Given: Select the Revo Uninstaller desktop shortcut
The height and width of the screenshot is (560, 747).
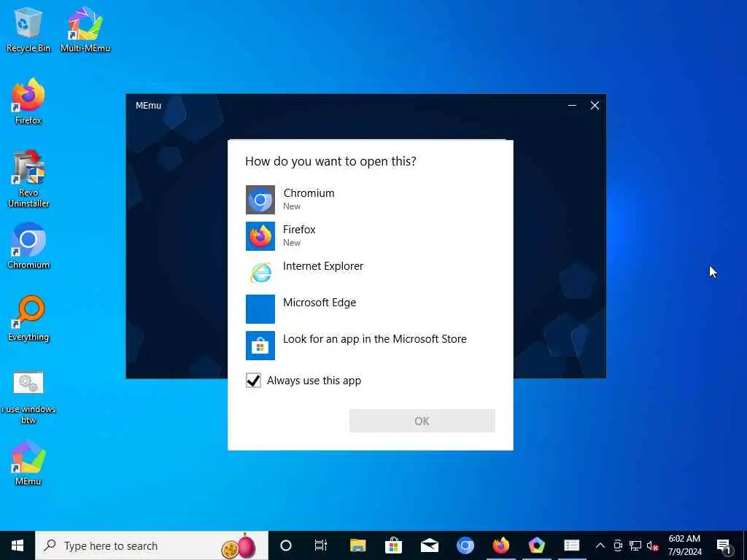Looking at the screenshot, I should [x=28, y=179].
